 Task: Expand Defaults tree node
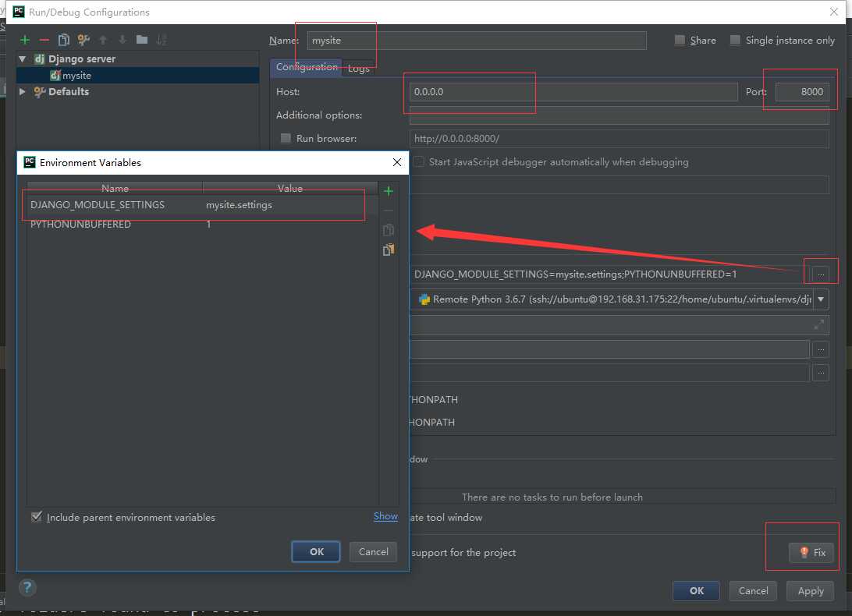tap(23, 91)
